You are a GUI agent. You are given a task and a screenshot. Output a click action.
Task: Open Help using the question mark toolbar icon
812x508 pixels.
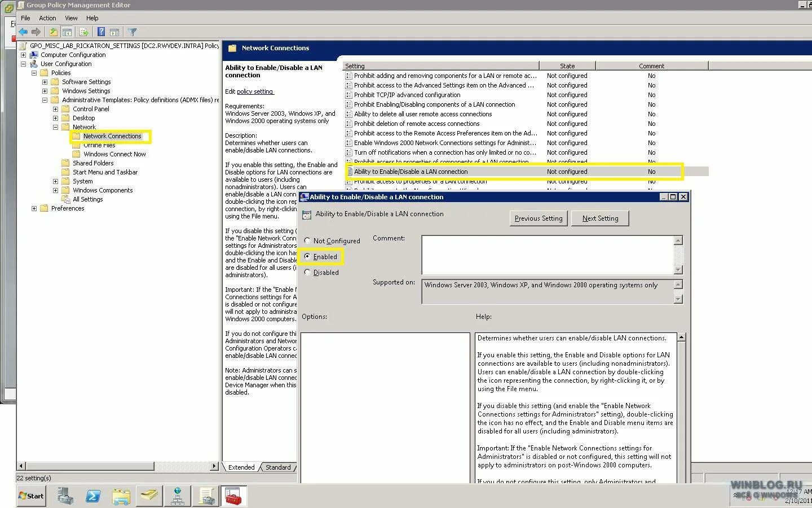(x=101, y=32)
